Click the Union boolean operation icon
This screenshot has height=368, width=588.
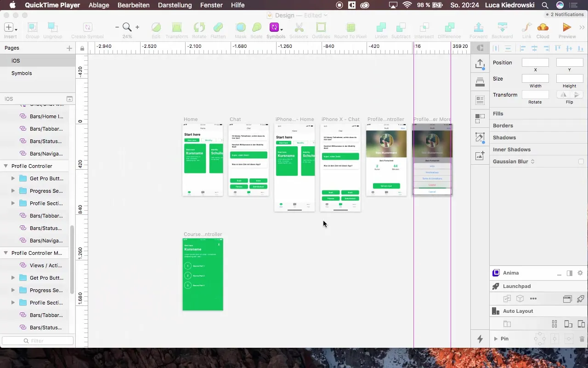coord(381,28)
